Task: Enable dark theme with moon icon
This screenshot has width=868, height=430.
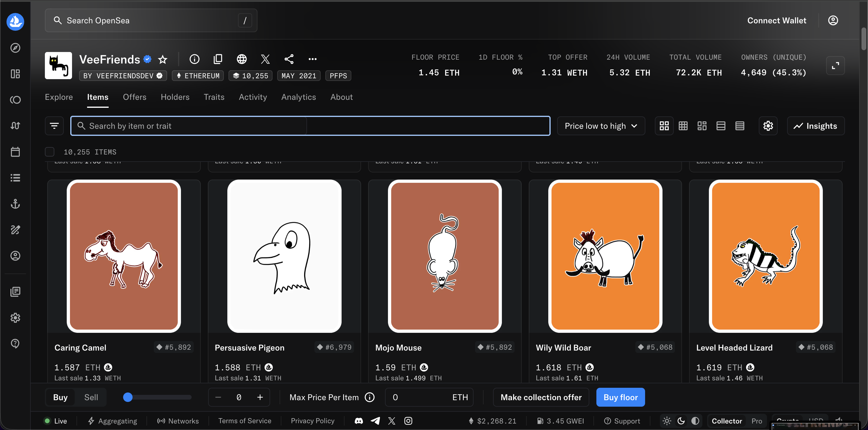Action: coord(681,421)
